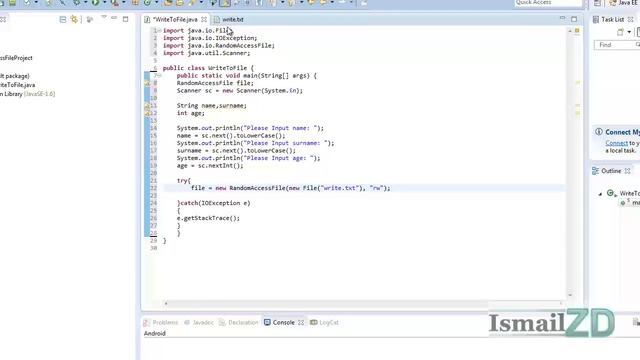Click the 'import java.util.Scanner;' line

(x=207, y=53)
